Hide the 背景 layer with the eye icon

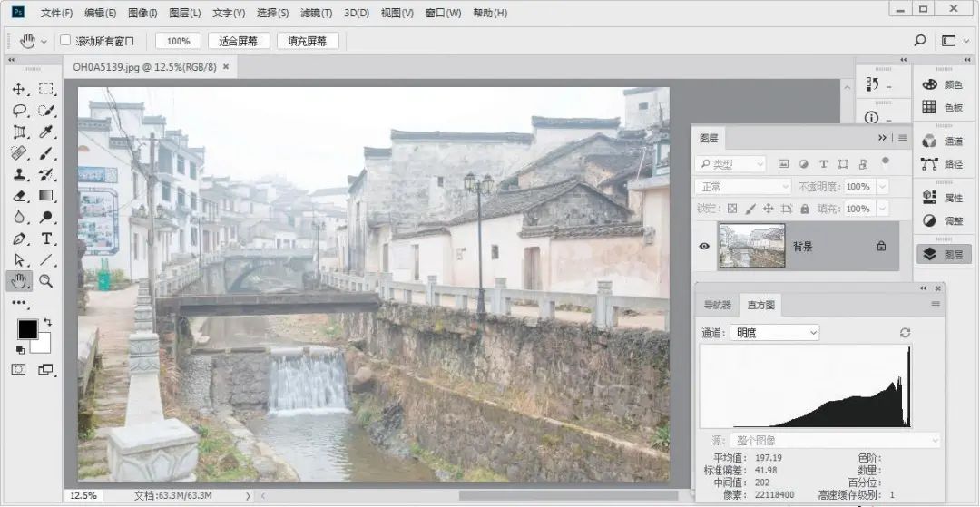[704, 246]
